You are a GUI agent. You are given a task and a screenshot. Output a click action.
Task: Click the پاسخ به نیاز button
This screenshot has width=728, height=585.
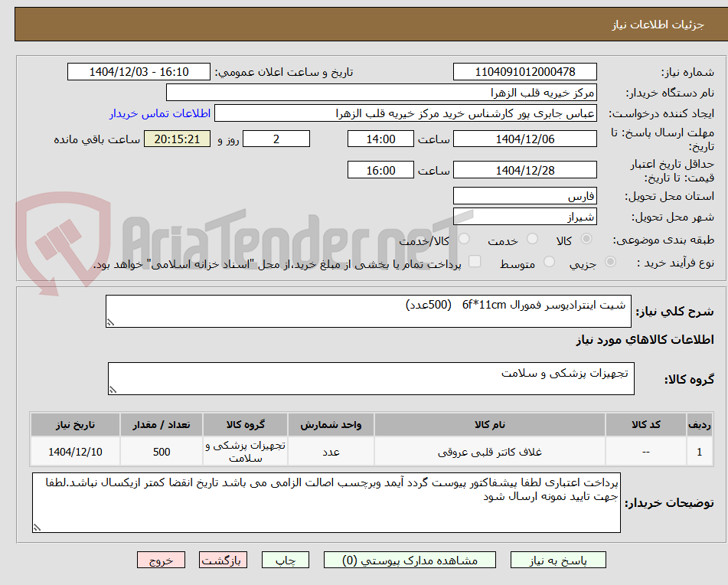click(x=558, y=560)
